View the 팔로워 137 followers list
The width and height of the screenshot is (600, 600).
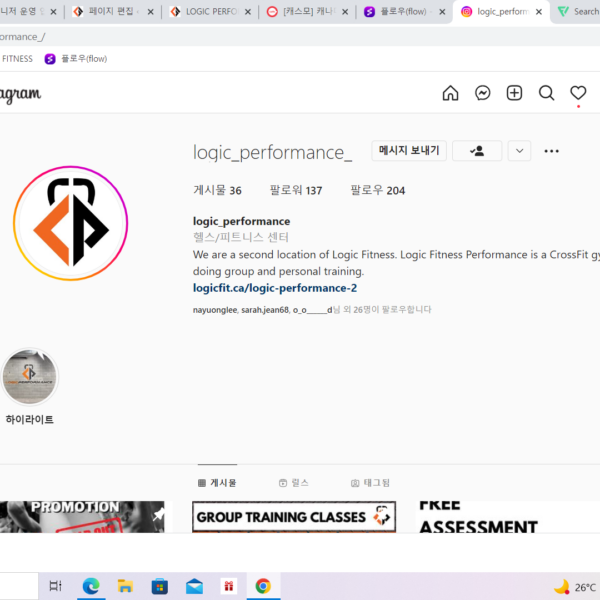pos(295,190)
